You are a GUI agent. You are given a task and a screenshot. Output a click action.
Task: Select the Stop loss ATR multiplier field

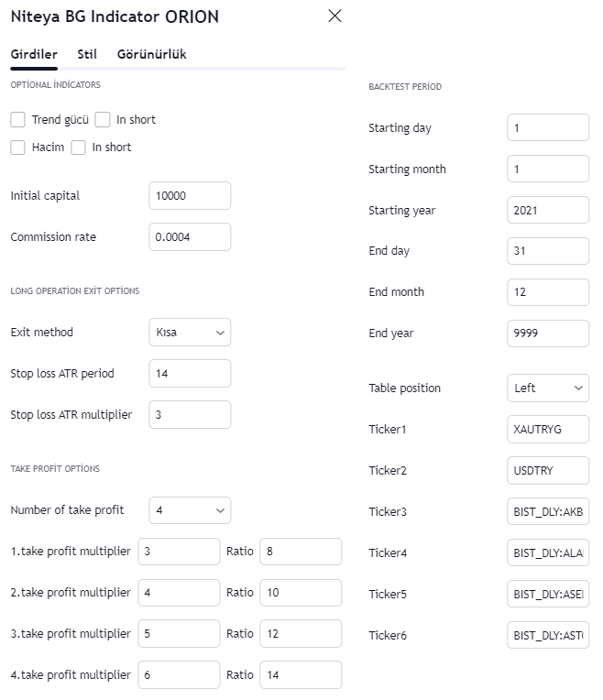(190, 415)
